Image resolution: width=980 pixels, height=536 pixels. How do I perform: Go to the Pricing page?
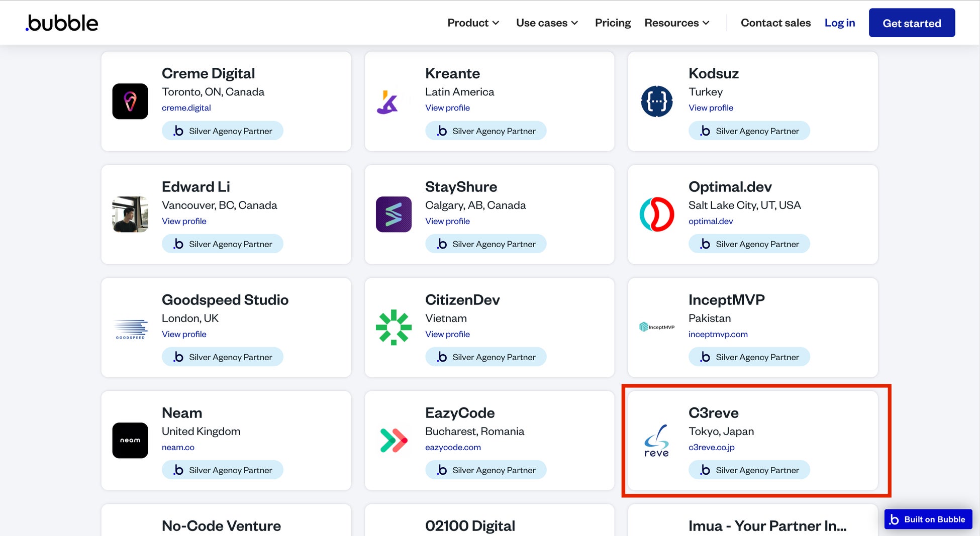click(x=613, y=23)
